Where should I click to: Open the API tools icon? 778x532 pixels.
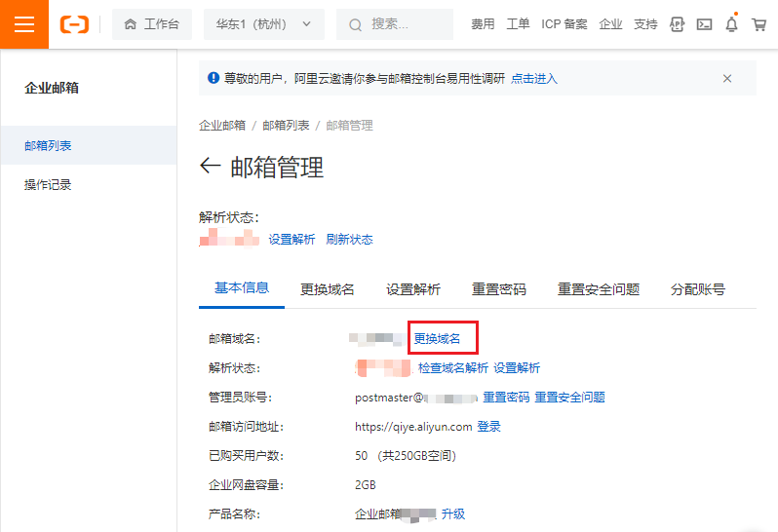677,24
